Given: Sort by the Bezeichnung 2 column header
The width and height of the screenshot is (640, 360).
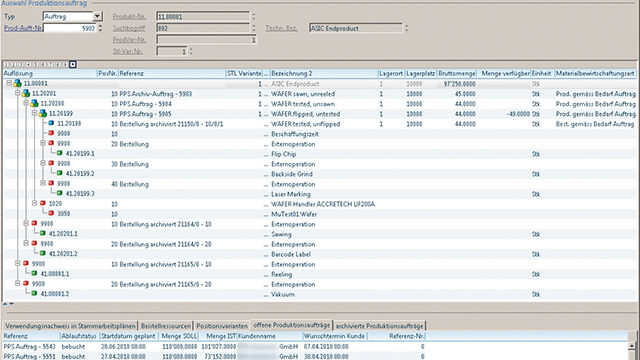Looking at the screenshot, I should tap(324, 73).
